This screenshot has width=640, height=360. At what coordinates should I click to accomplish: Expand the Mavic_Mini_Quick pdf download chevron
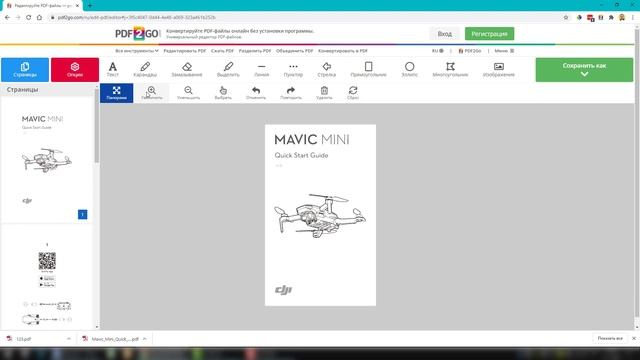click(144, 339)
